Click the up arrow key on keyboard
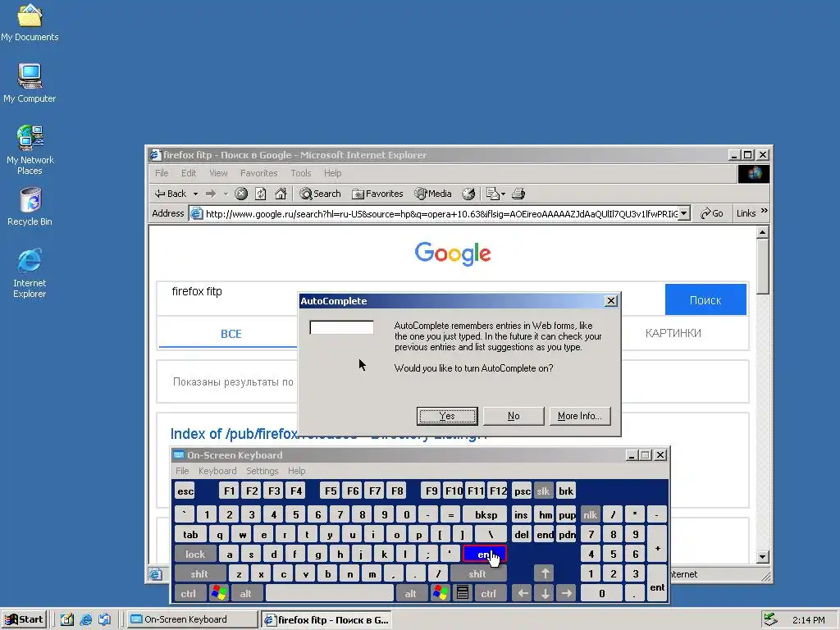This screenshot has height=630, width=840. pyautogui.click(x=545, y=573)
